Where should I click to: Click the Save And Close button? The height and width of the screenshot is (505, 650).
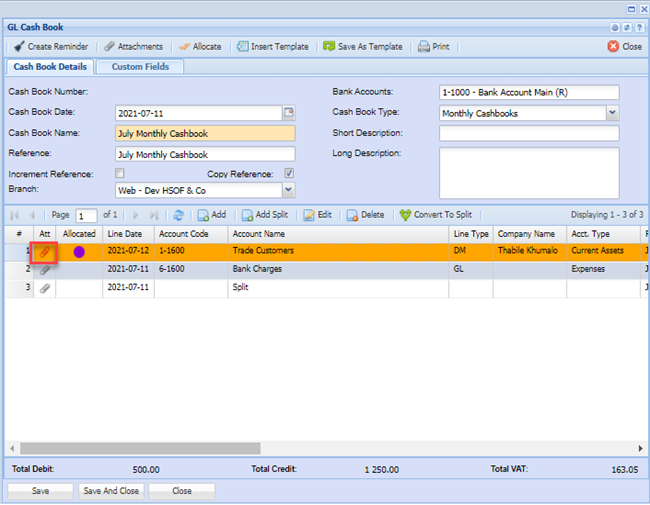pyautogui.click(x=111, y=491)
